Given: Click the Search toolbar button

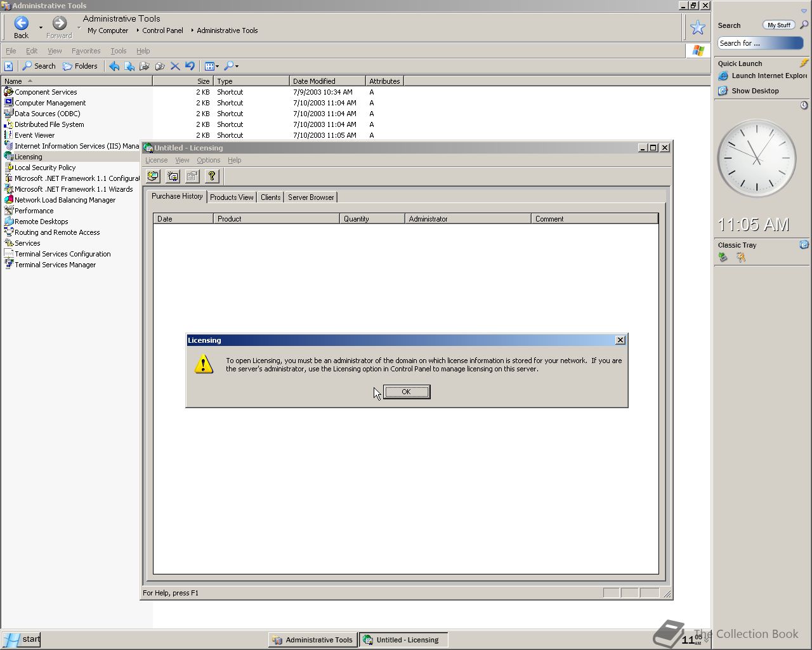Looking at the screenshot, I should pos(39,66).
